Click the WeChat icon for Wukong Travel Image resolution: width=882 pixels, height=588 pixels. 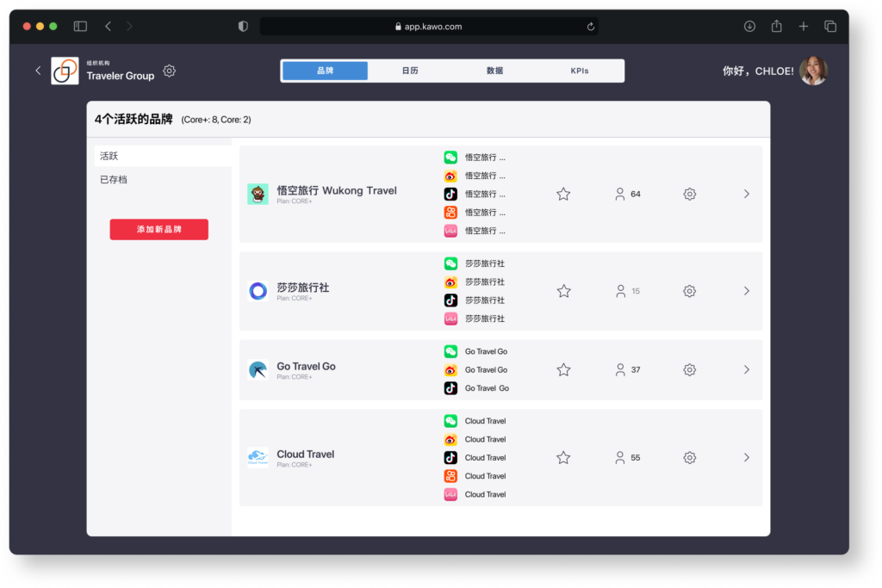click(x=450, y=158)
